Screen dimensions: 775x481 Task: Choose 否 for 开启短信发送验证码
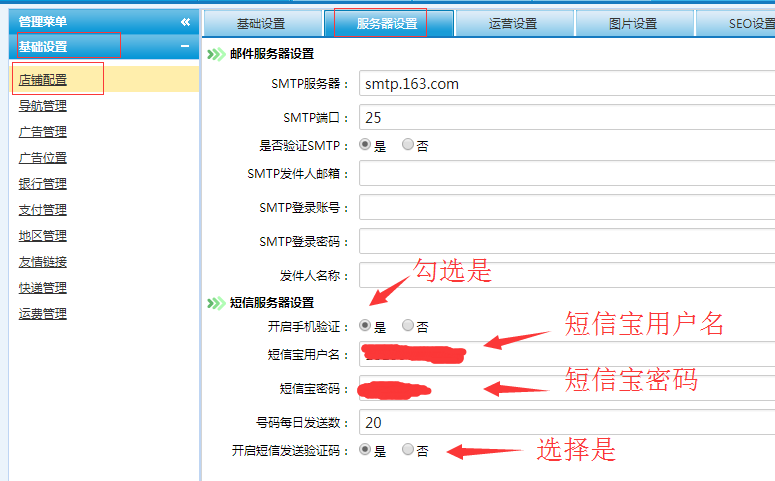click(408, 450)
